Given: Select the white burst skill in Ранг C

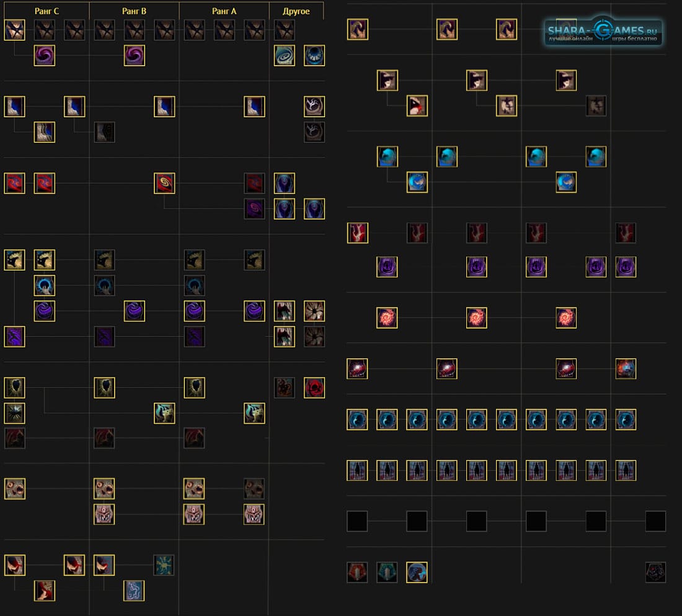Looking at the screenshot, I should pos(14,414).
